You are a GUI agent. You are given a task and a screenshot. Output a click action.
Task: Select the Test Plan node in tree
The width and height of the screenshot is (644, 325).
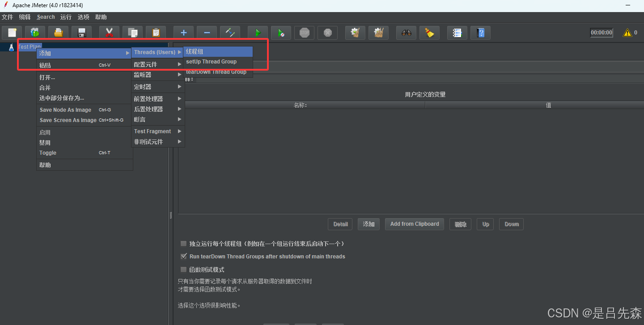tap(30, 46)
